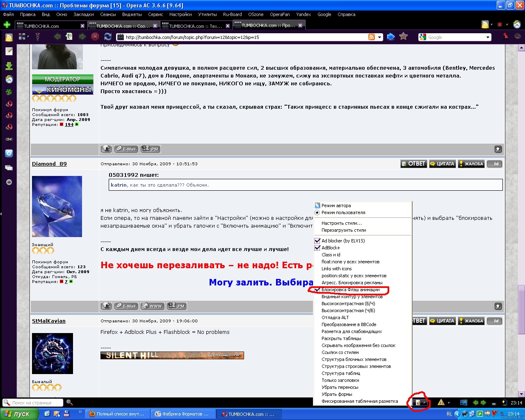This screenshot has height=420, width=525.
Task: Click the profile icon button under Diamond_89's post
Action: (x=106, y=306)
